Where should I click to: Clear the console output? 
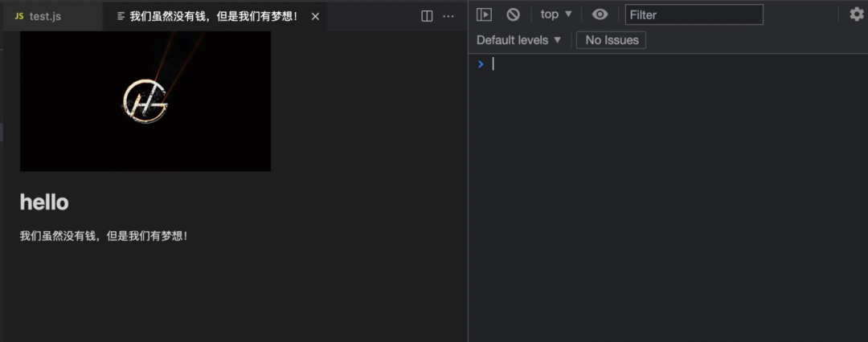click(513, 14)
